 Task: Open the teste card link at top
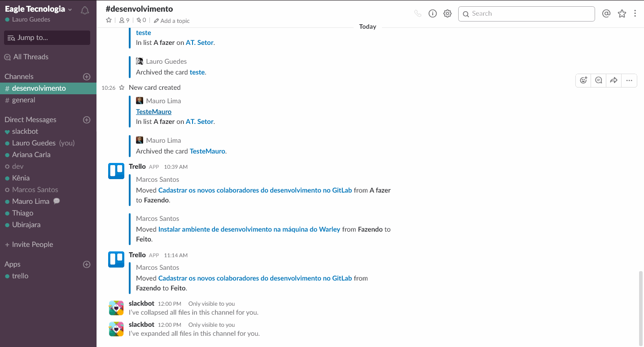tap(144, 33)
